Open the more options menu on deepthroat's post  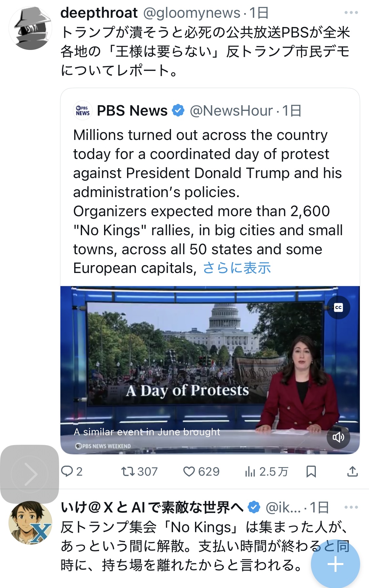click(x=351, y=13)
